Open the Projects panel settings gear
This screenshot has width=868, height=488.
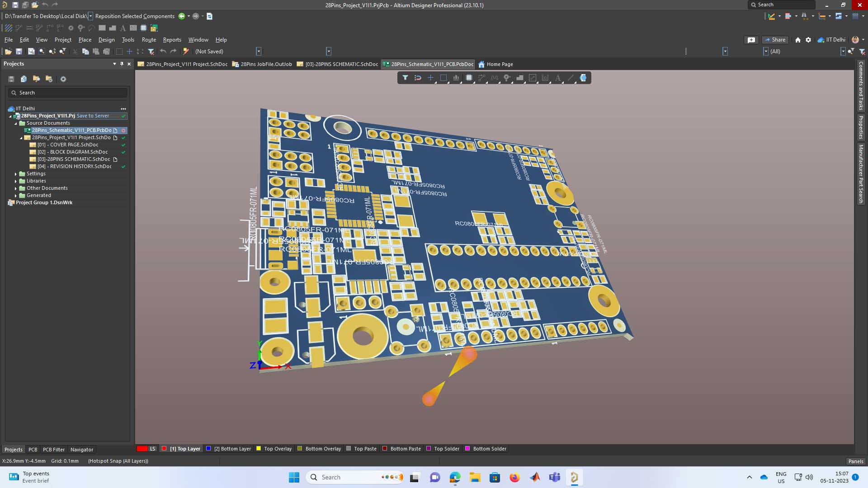tap(63, 79)
